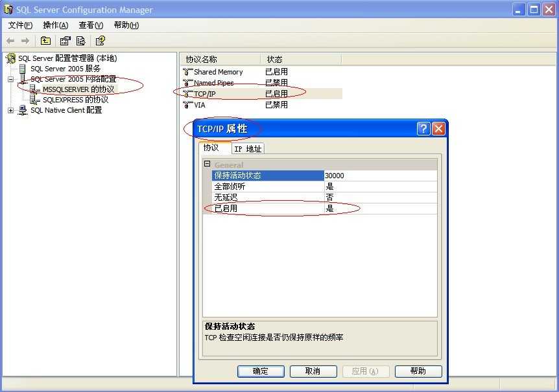Click the 协议名称 column header
Image resolution: width=559 pixels, height=392 pixels.
click(220, 60)
